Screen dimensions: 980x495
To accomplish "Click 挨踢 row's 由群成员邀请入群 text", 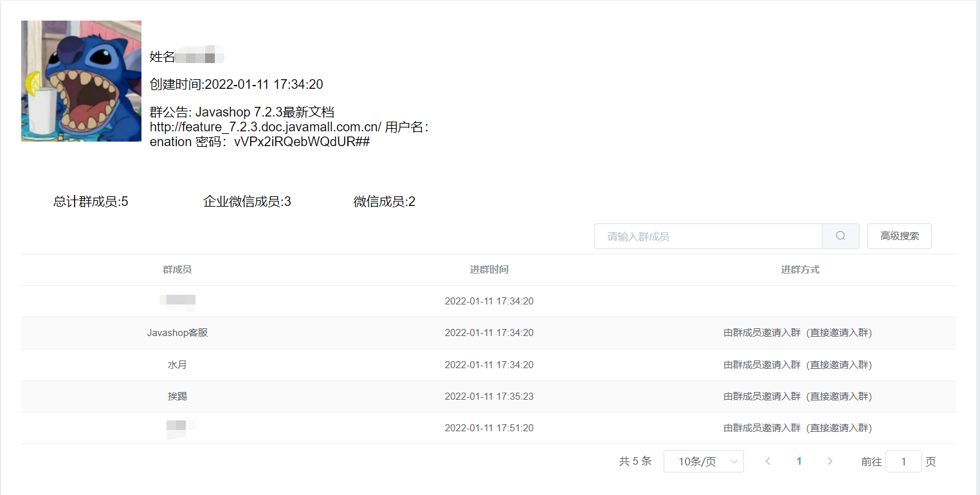I will tap(798, 396).
